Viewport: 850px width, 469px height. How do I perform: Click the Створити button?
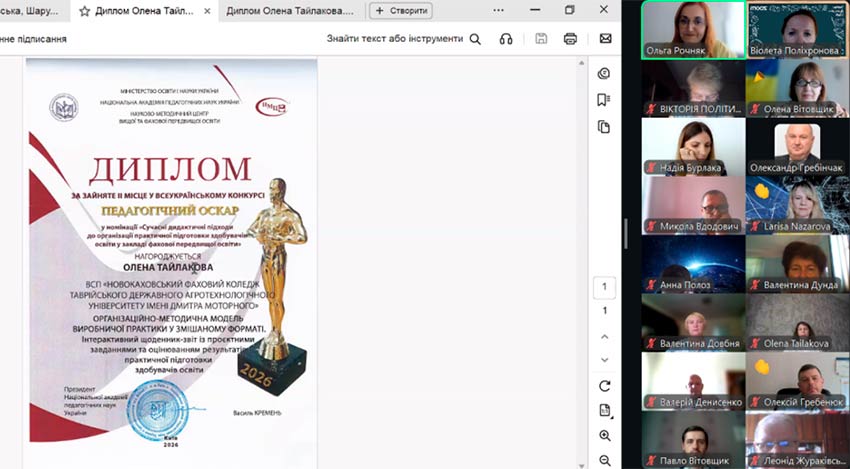tap(401, 11)
